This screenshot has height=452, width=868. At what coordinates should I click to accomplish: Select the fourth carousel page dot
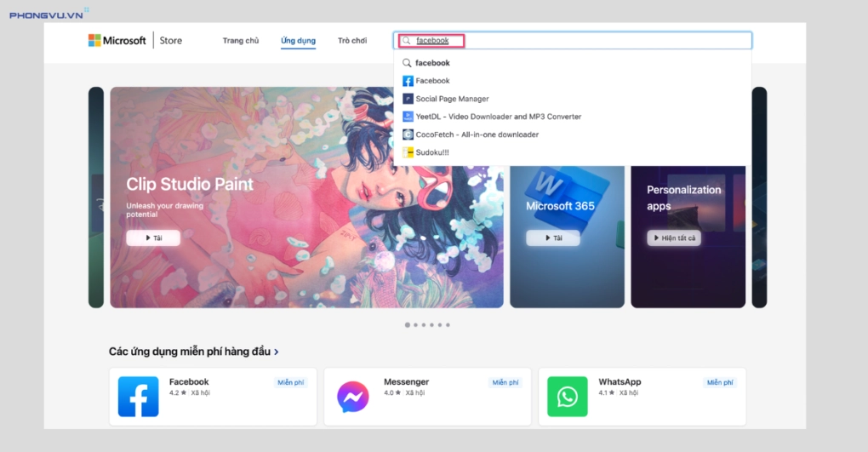click(431, 325)
